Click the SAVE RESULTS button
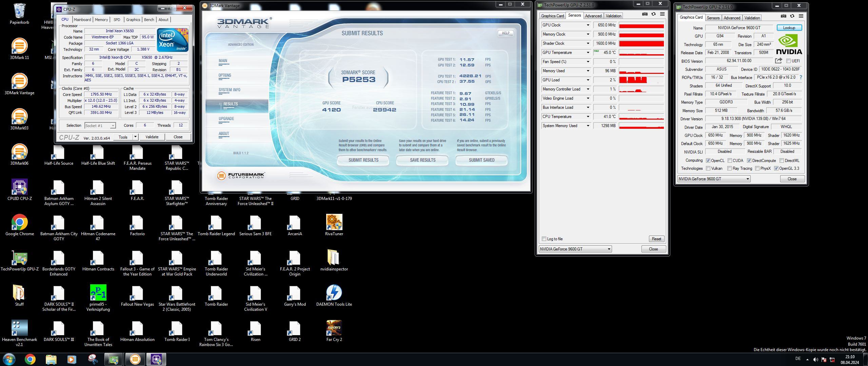The height and width of the screenshot is (366, 868). click(422, 160)
